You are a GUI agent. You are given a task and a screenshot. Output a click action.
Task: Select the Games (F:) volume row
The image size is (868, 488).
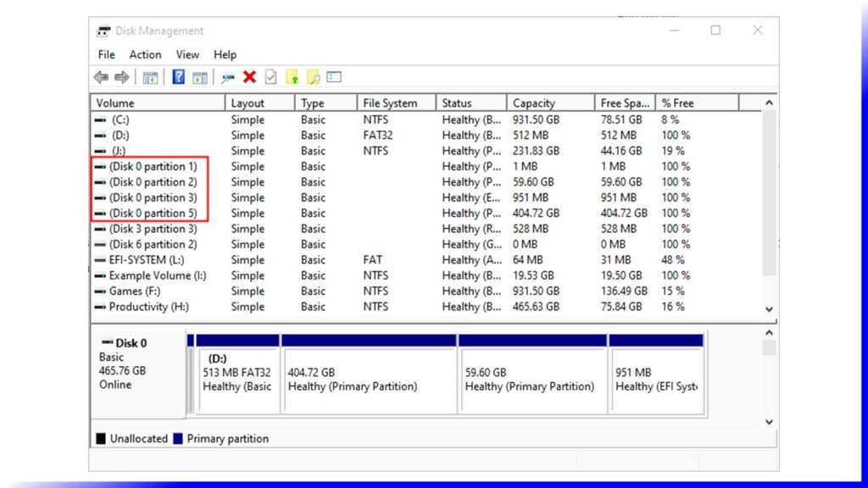134,291
